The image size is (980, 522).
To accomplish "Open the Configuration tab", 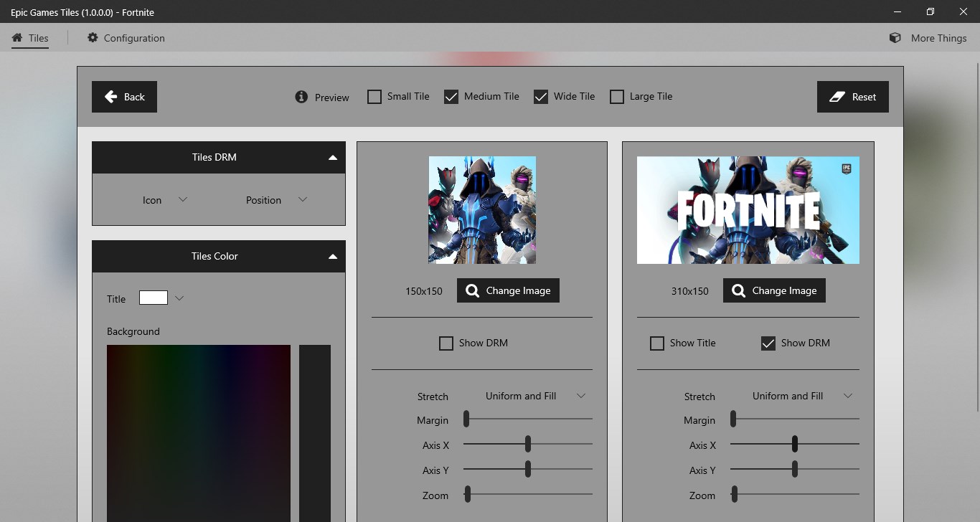I will tap(126, 38).
